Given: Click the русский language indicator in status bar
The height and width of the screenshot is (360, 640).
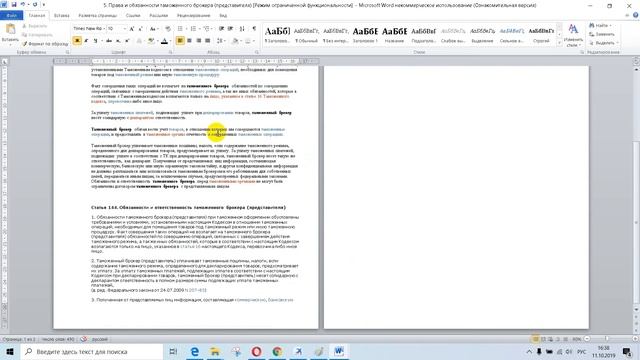Looking at the screenshot, I should [100, 339].
